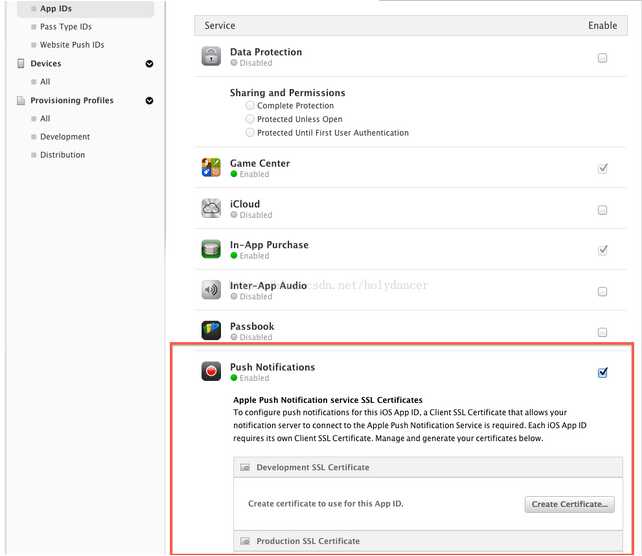Click the Inter-App Audio speaker icon
The height and width of the screenshot is (556, 642).
pos(211,290)
